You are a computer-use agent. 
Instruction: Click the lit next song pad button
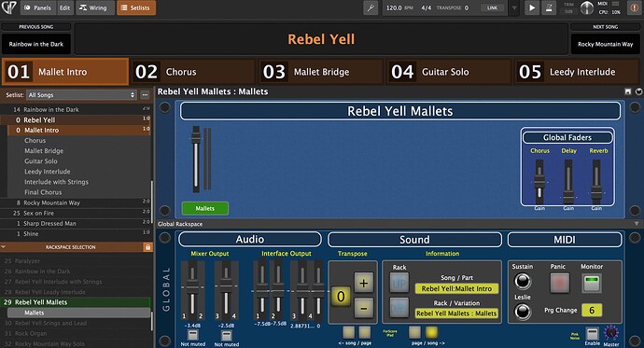[431, 331]
